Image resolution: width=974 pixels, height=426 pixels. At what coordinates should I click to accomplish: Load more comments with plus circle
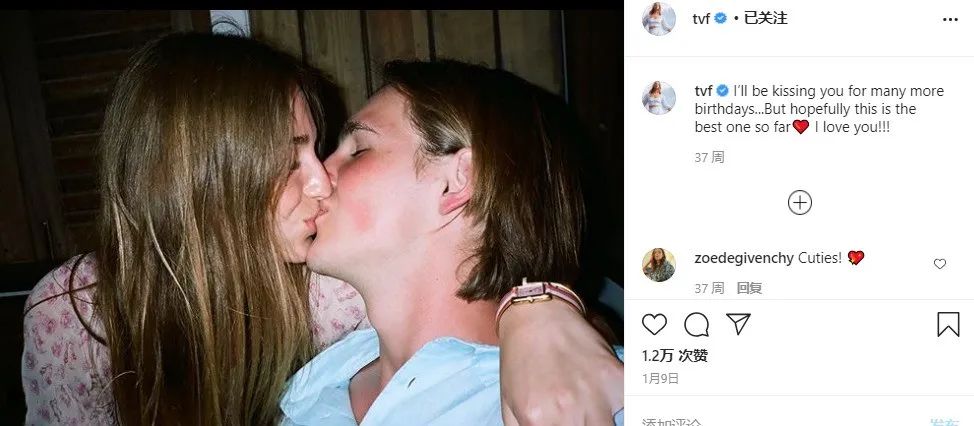(799, 202)
